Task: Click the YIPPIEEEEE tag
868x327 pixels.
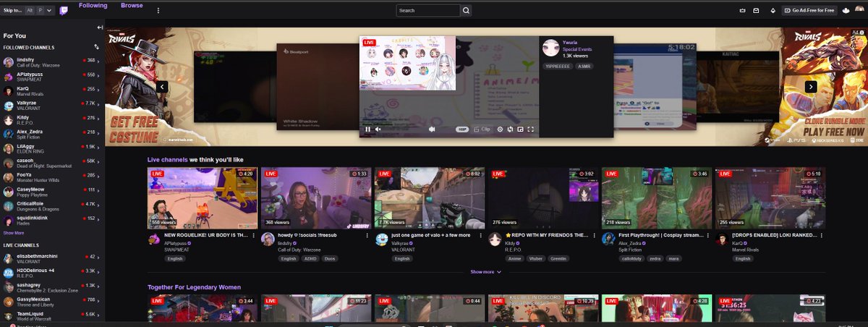Action: 558,66
